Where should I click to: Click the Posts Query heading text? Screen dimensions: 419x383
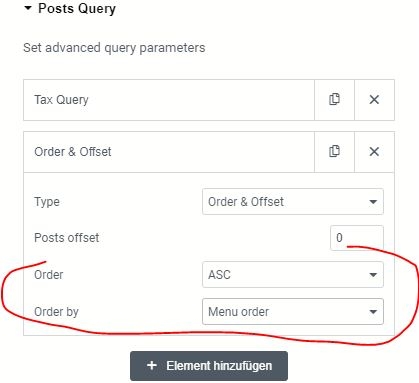click(77, 9)
